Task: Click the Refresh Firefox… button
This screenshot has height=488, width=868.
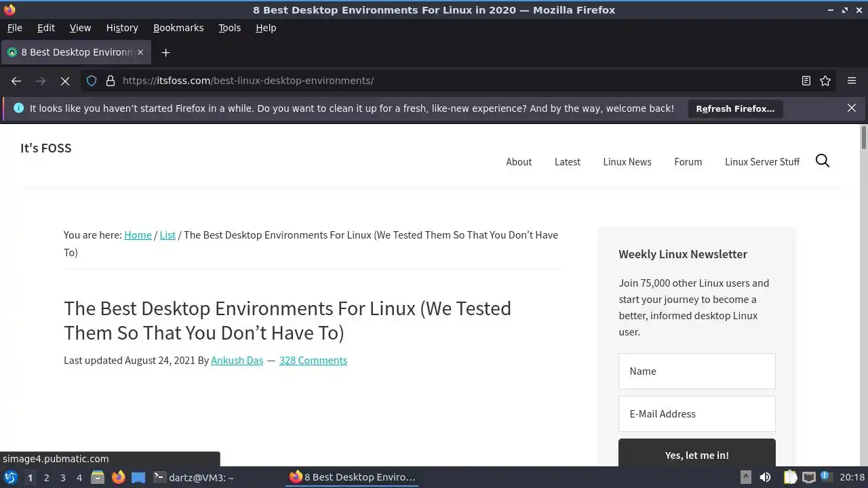Action: pos(735,108)
